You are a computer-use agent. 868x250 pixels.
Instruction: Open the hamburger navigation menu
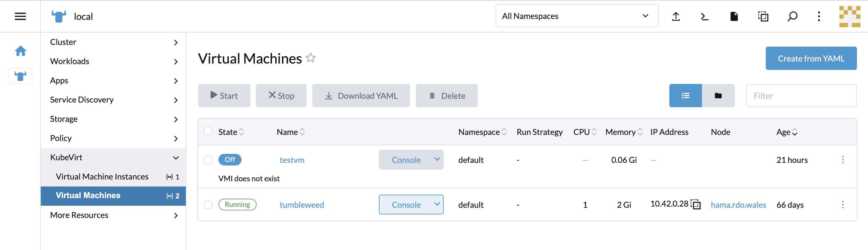[x=20, y=16]
